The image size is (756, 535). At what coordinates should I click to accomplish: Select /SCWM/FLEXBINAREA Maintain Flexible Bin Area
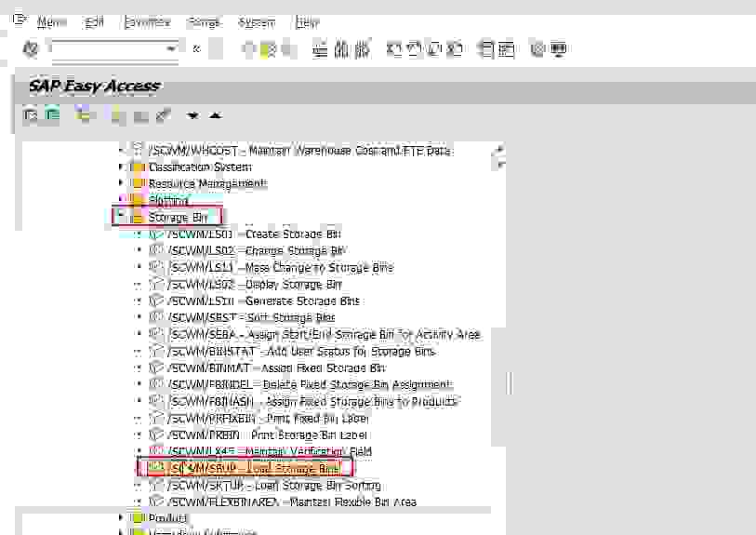(x=292, y=502)
